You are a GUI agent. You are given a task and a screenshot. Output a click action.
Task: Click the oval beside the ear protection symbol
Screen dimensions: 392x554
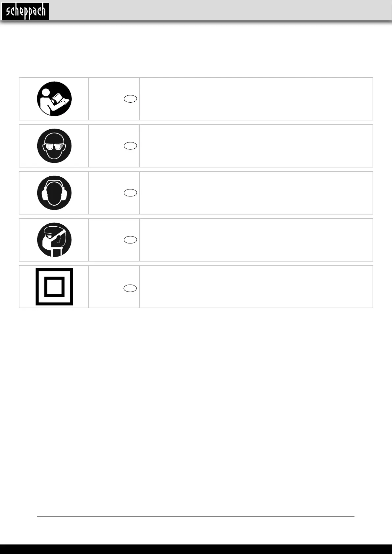pyautogui.click(x=131, y=193)
